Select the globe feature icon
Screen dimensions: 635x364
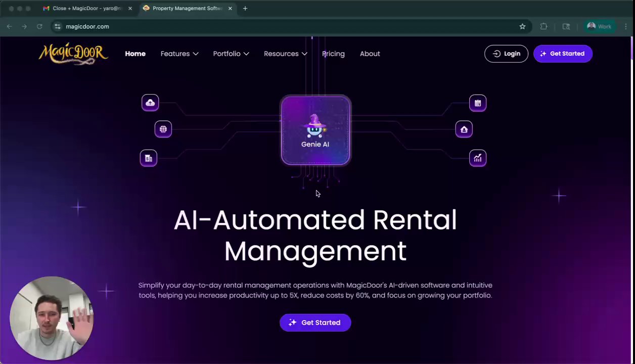pyautogui.click(x=163, y=129)
